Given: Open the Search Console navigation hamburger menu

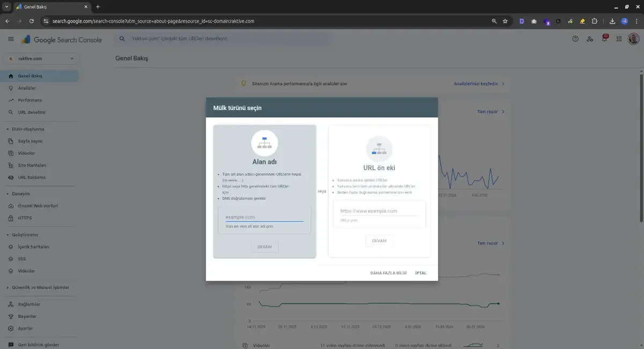Looking at the screenshot, I should pyautogui.click(x=11, y=39).
